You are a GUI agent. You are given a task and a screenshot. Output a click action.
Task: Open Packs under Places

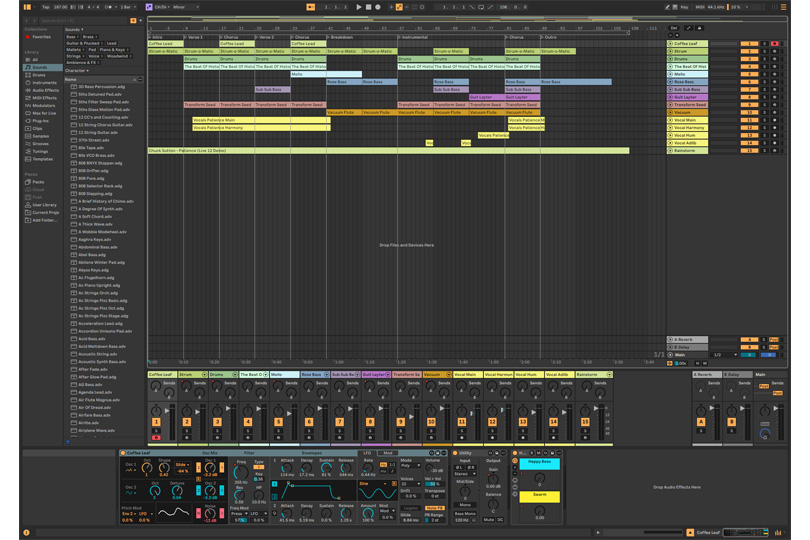(38, 182)
